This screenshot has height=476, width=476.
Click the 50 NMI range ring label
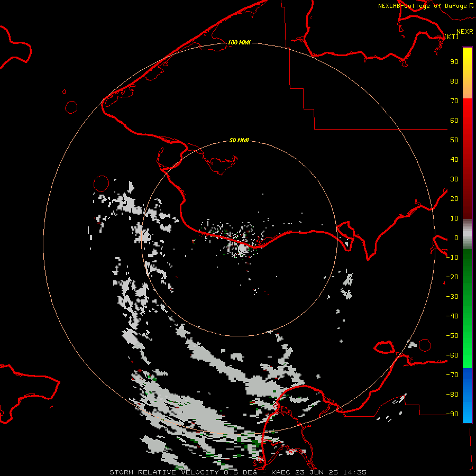click(239, 140)
